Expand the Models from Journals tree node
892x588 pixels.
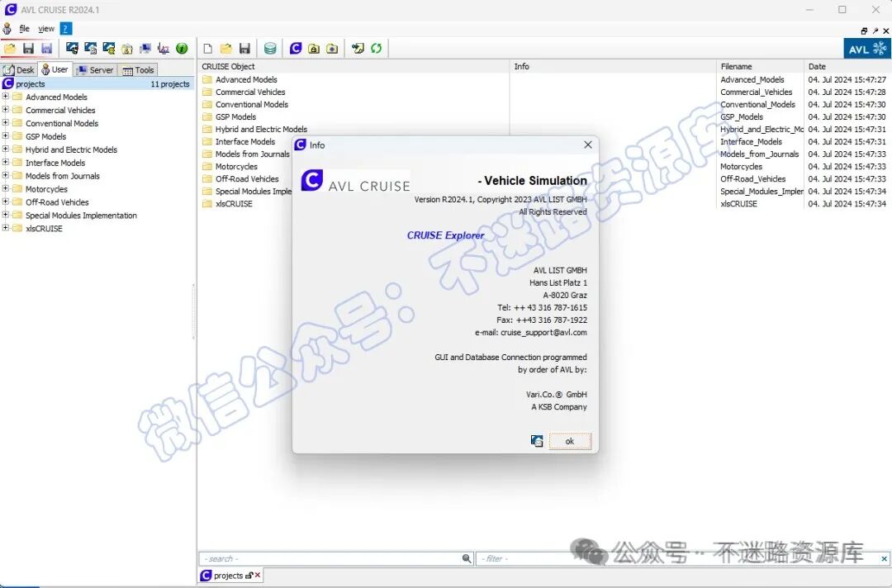(x=6, y=174)
